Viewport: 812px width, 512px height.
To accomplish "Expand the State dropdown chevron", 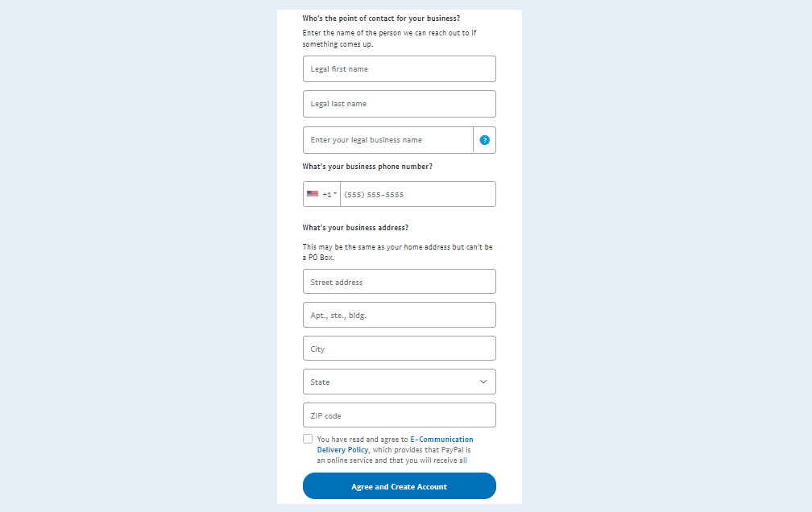I will 483,382.
